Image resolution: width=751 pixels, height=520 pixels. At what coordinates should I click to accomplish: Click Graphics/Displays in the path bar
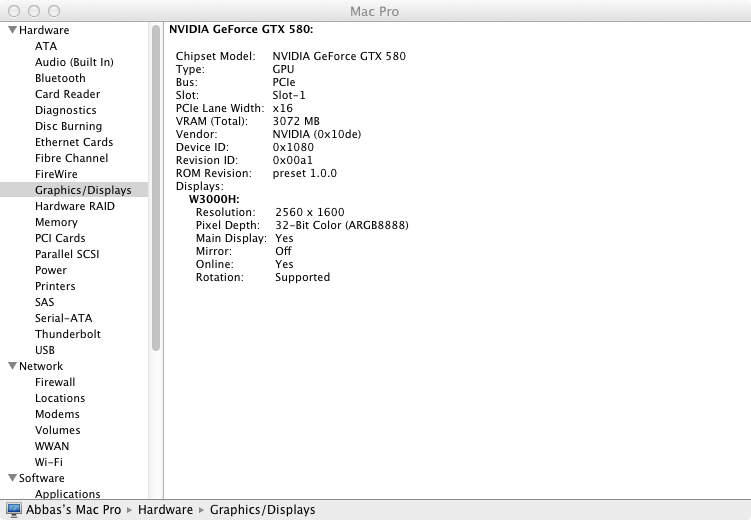[x=262, y=510]
